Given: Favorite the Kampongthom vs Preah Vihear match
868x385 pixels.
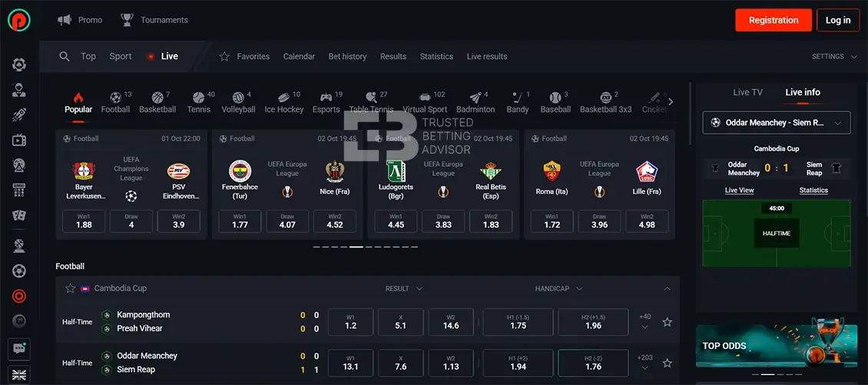Looking at the screenshot, I should point(667,322).
